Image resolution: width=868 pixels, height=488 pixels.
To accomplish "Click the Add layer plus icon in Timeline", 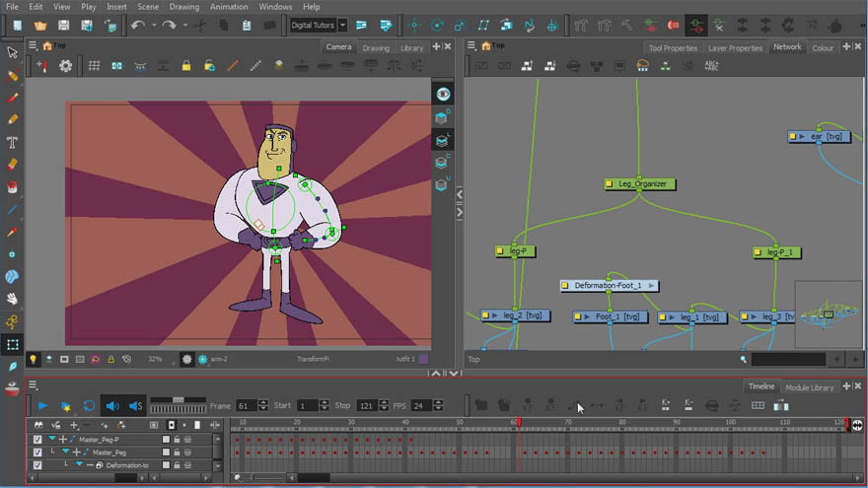I will [74, 425].
